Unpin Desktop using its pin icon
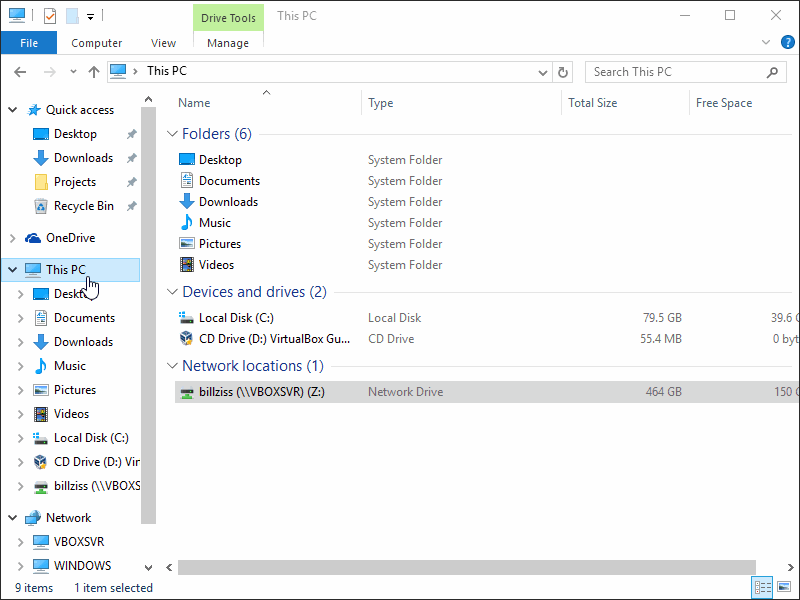Image resolution: width=800 pixels, height=600 pixels. (130, 133)
